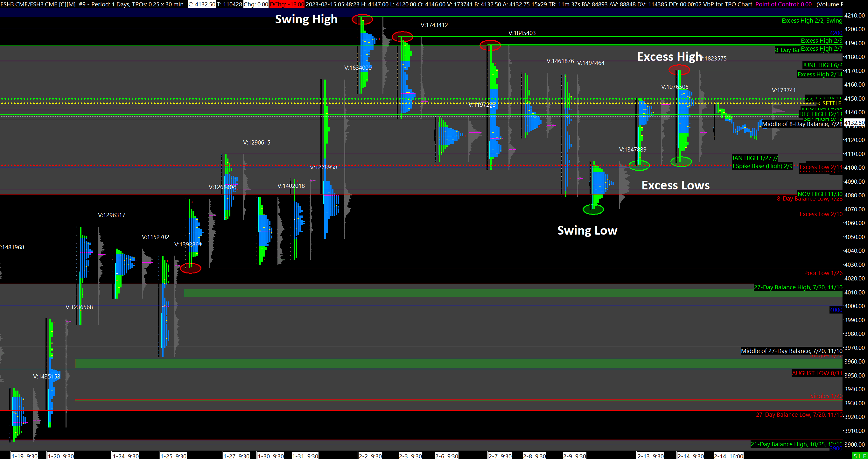The image size is (868, 459).
Task: Click the 4132.50 last price marker
Action: tap(855, 123)
